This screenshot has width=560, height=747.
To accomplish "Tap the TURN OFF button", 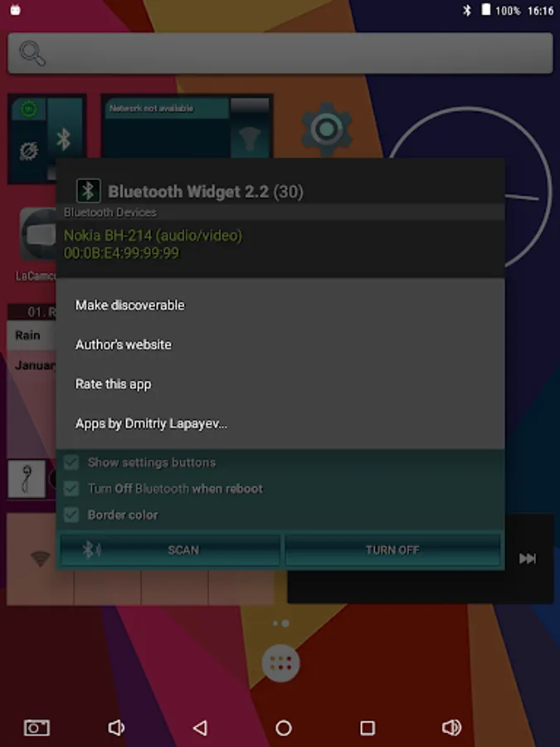I will point(393,549).
